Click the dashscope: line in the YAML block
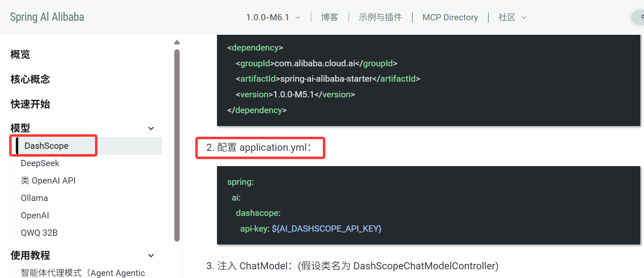 pos(258,213)
